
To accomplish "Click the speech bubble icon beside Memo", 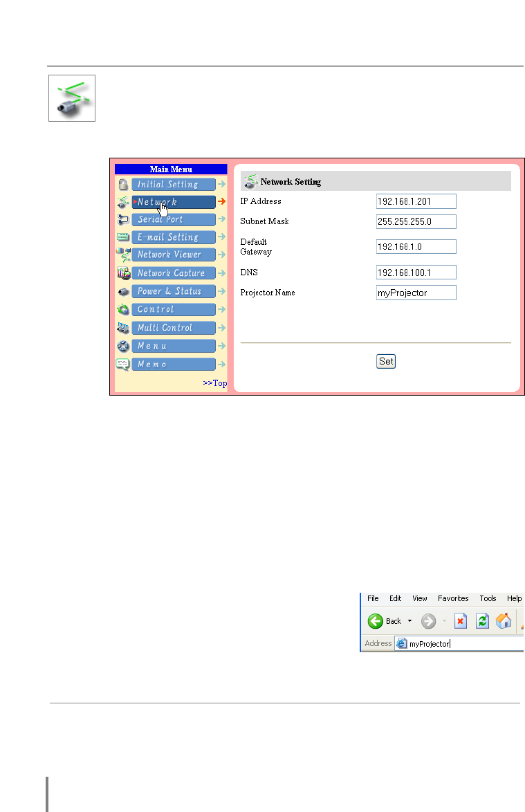I will click(122, 364).
